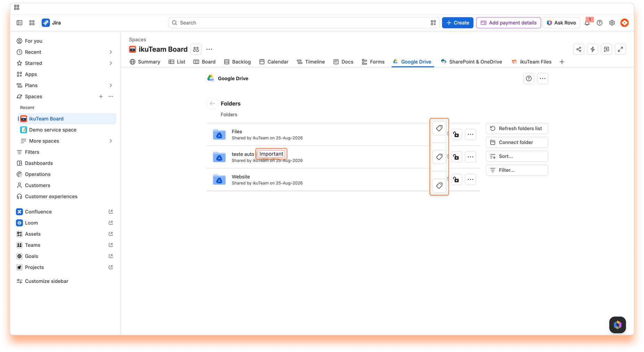Click Add payment details
The height and width of the screenshot is (352, 644).
(508, 23)
